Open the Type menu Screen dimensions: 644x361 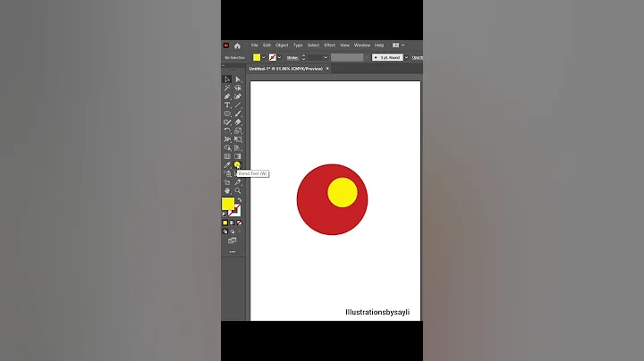pos(298,45)
